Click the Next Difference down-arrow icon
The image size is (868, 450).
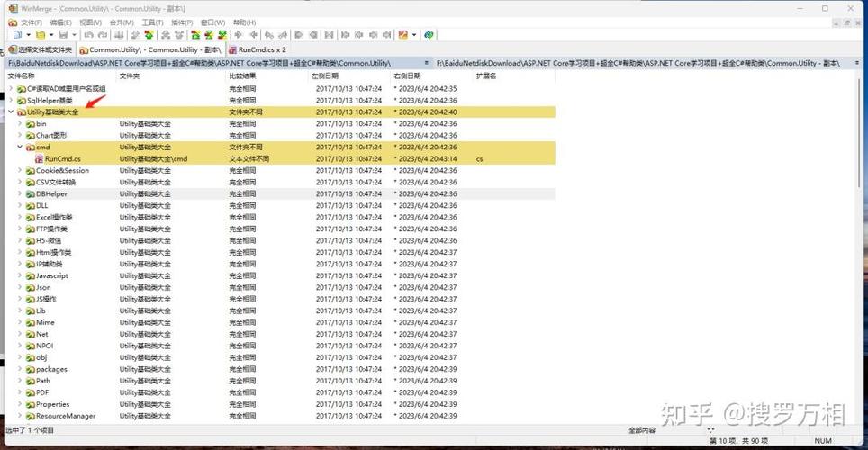pos(134,35)
